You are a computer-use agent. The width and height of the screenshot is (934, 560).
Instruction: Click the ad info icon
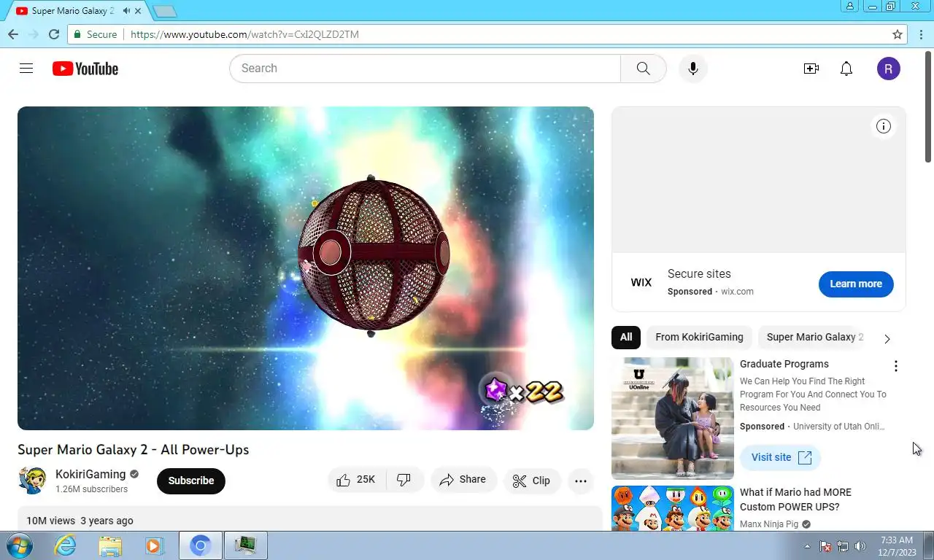(884, 126)
